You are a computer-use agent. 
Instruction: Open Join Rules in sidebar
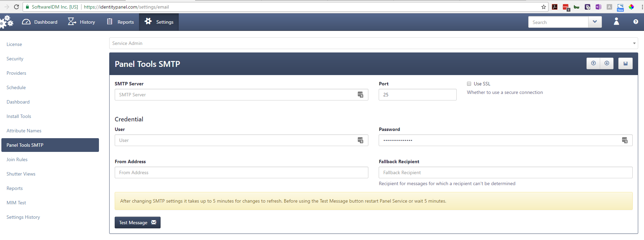(17, 159)
